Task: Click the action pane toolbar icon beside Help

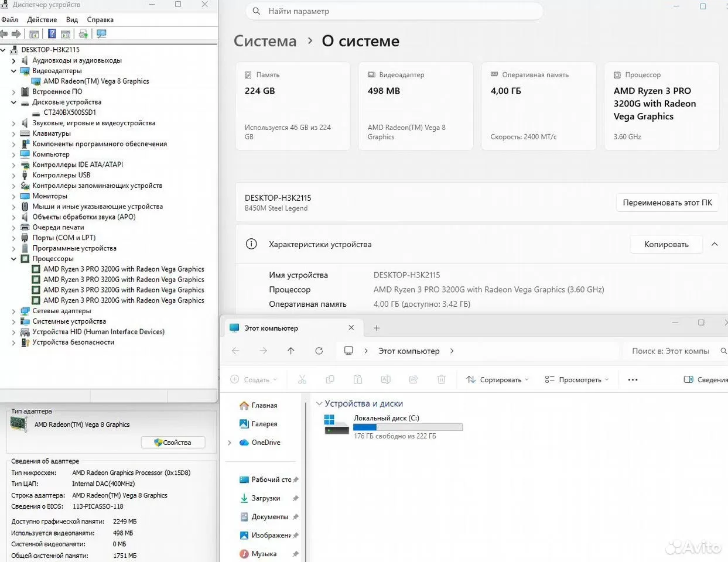Action: click(66, 34)
